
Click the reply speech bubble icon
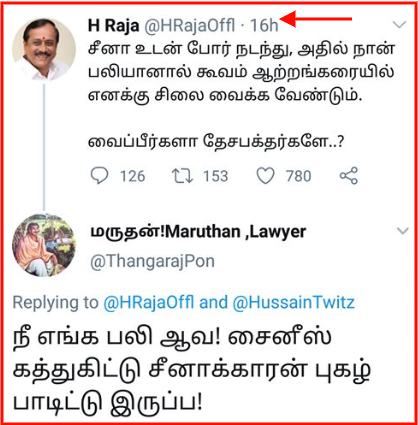pyautogui.click(x=99, y=175)
